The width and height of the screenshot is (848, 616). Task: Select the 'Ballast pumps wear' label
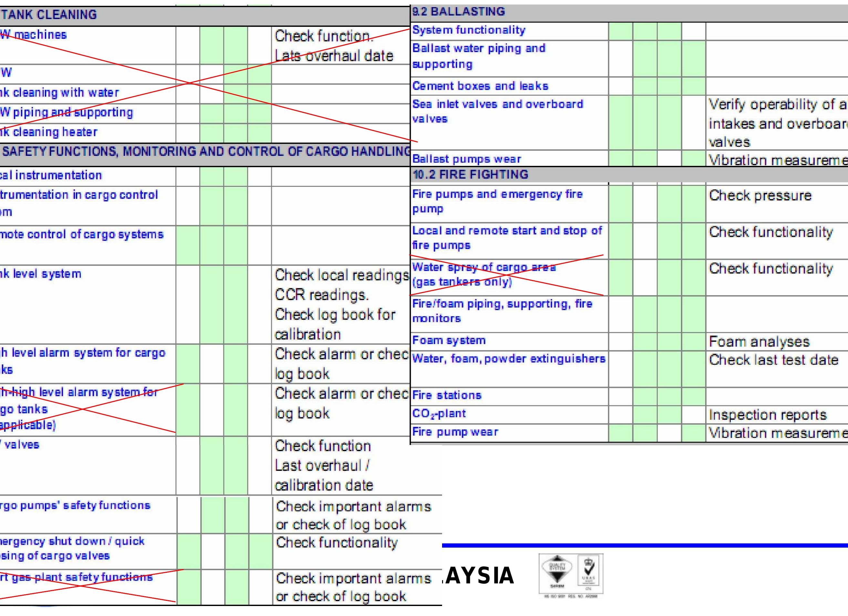[x=467, y=159]
